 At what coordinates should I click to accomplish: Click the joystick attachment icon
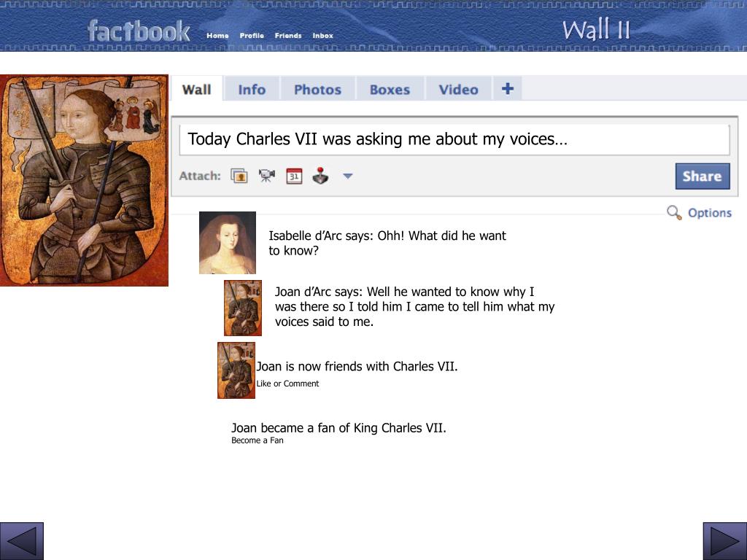point(321,176)
